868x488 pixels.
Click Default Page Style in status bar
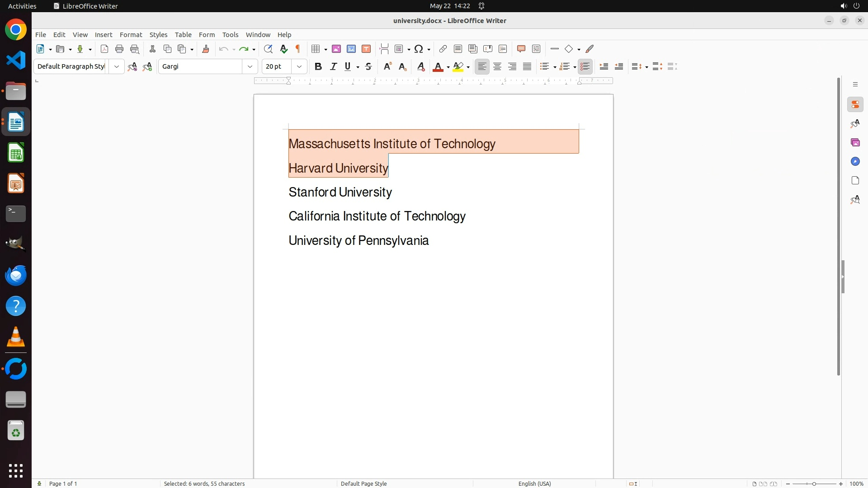click(x=363, y=483)
